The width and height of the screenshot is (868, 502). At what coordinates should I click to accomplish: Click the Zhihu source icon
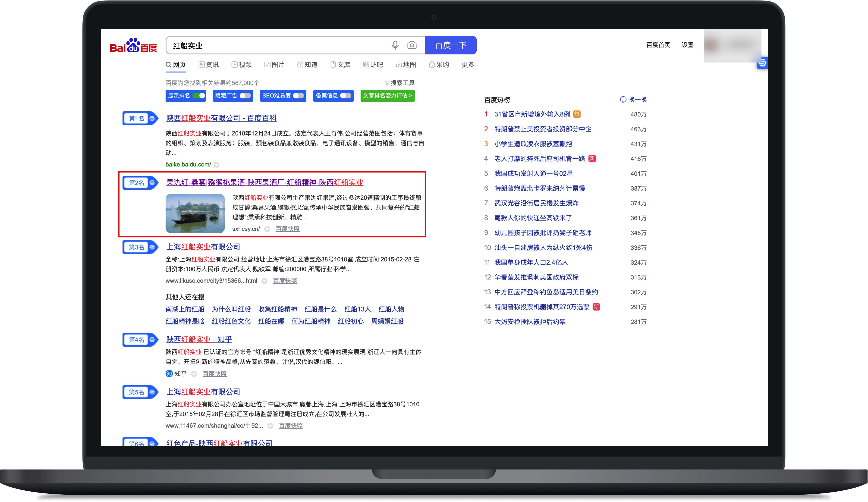coord(169,373)
